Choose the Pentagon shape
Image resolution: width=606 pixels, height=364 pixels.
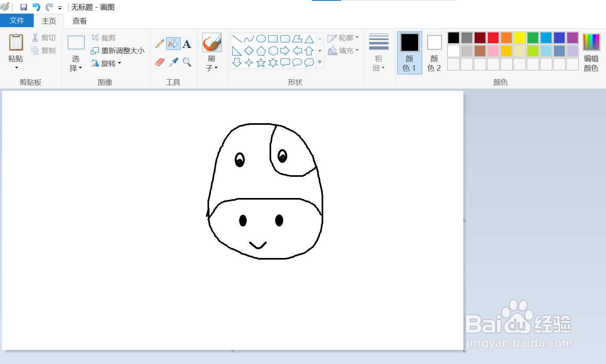coord(261,51)
